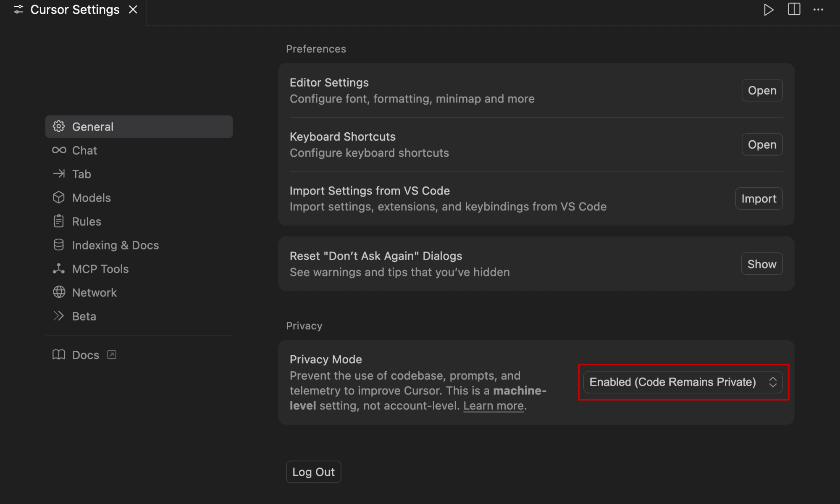Click 'Configure keyboard shortcuts' description

tap(369, 153)
